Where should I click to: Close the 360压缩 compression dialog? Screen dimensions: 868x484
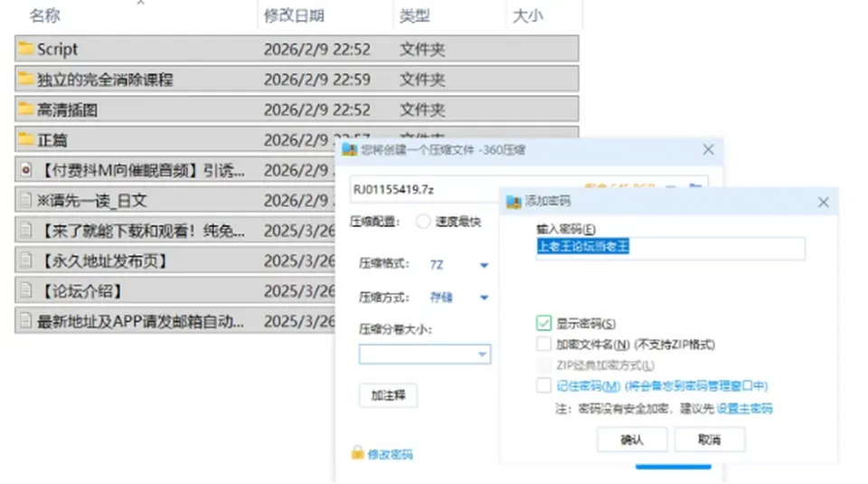[708, 149]
